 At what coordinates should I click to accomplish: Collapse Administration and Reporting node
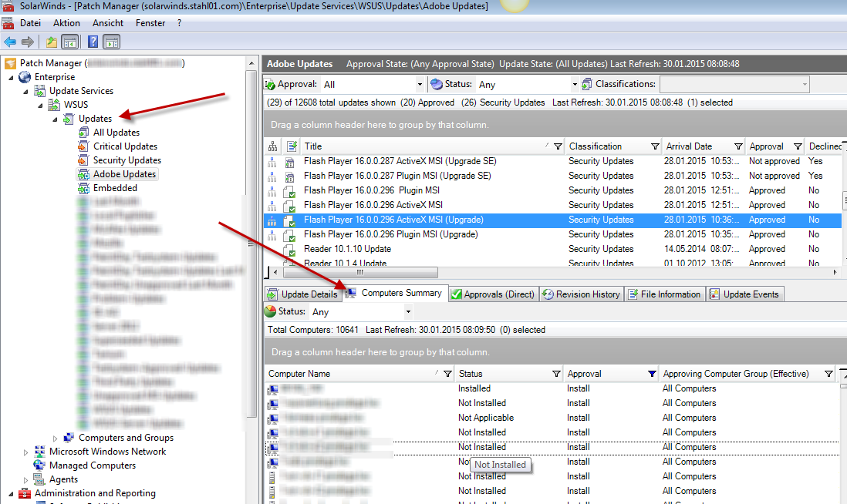[12, 494]
